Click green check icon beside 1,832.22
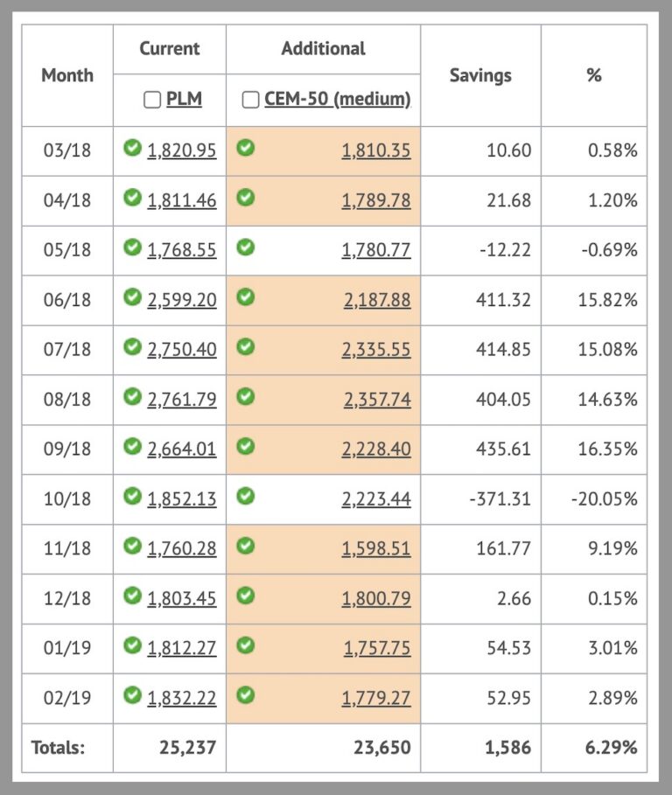This screenshot has height=795, width=672. [x=133, y=696]
